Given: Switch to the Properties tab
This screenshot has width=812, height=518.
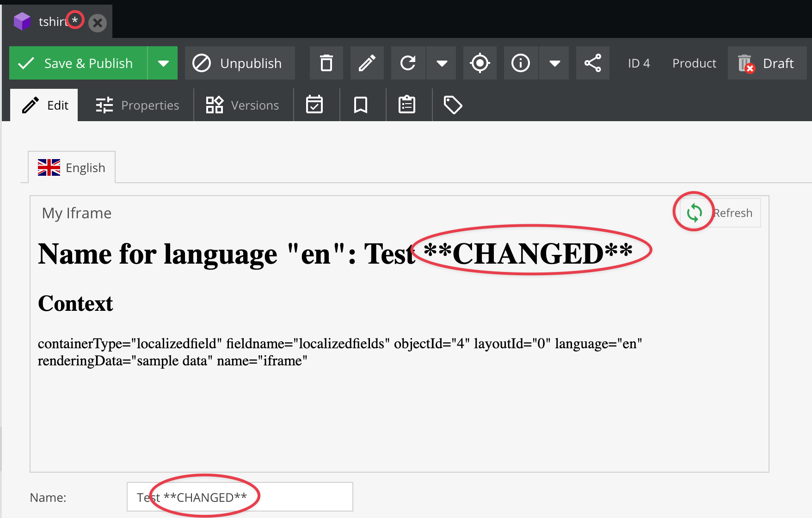Looking at the screenshot, I should (x=137, y=105).
